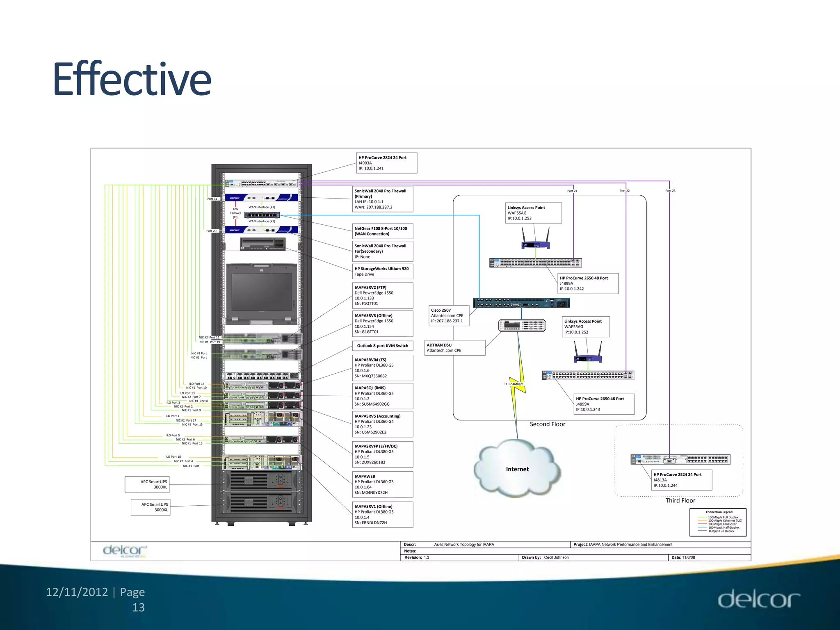Click the Second Floor label text
840x630 pixels.
point(547,424)
